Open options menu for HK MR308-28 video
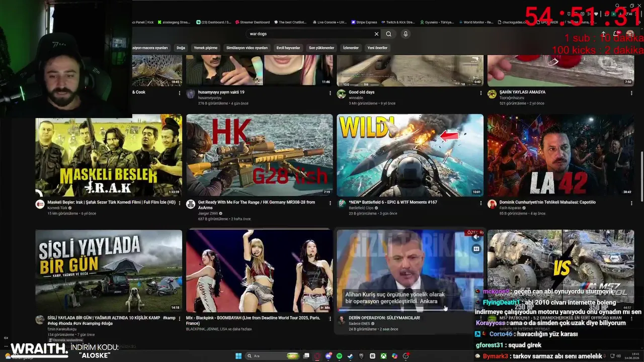This screenshot has width=644, height=362. tap(330, 203)
